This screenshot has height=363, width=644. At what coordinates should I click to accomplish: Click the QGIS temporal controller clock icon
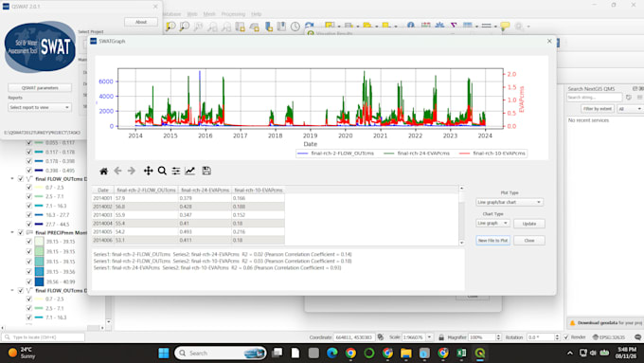tap(295, 27)
